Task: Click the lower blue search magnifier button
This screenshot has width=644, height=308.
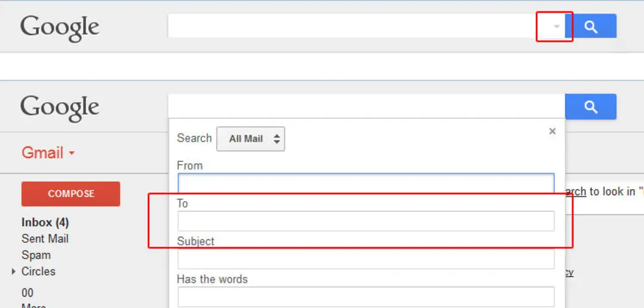Action: click(x=590, y=106)
